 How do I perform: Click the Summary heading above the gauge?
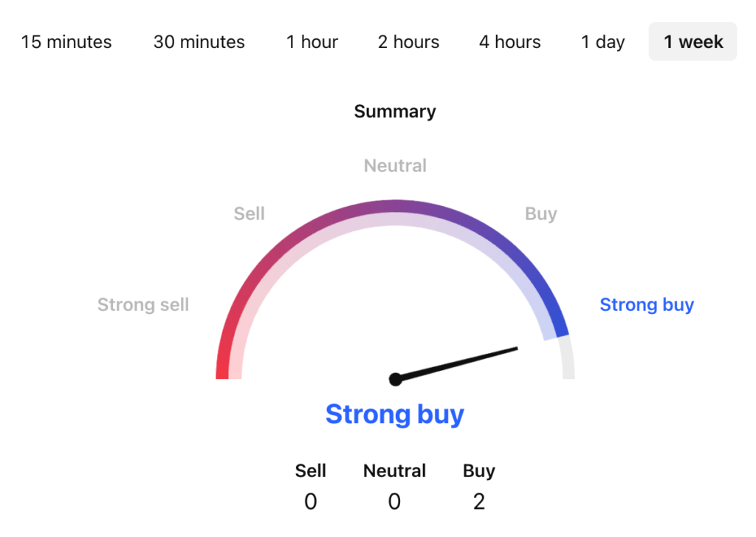click(395, 112)
